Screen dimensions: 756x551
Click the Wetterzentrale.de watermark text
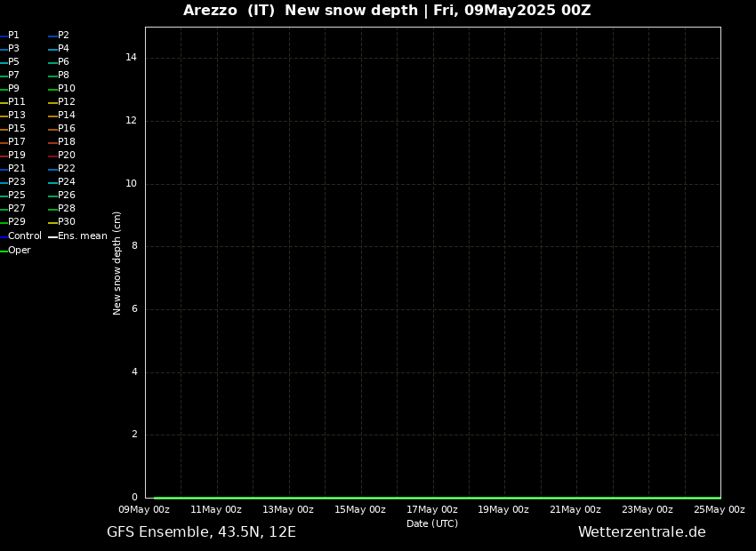[641, 532]
